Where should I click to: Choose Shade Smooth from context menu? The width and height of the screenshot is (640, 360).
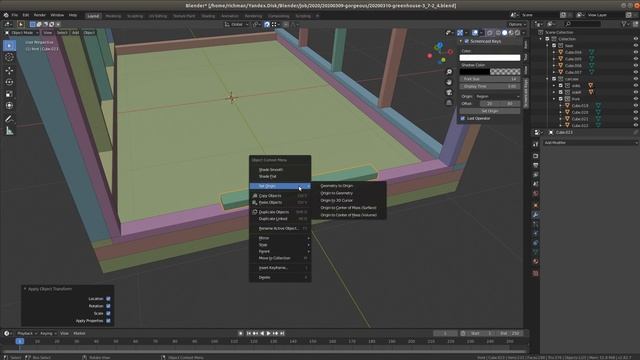[280, 170]
